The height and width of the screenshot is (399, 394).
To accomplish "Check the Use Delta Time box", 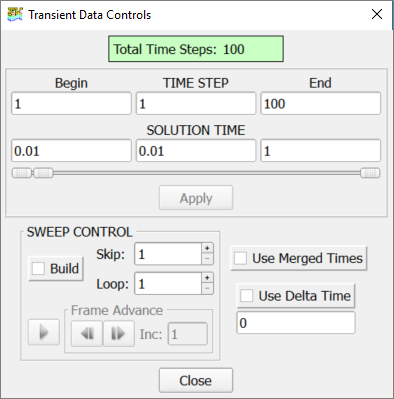I will [247, 296].
